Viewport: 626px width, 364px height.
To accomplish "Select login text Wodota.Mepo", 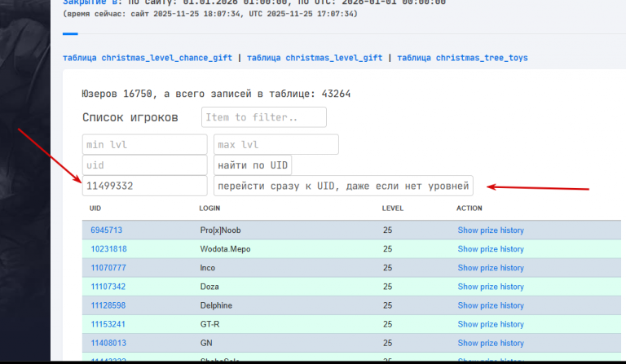I will (x=225, y=249).
